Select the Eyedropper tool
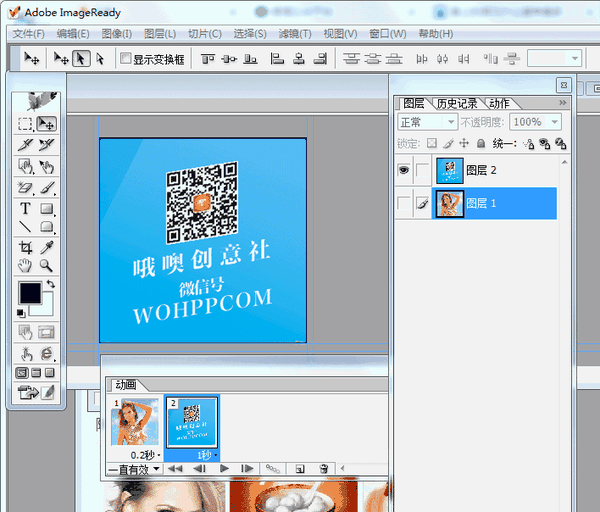Image resolution: width=600 pixels, height=512 pixels. pos(46,248)
